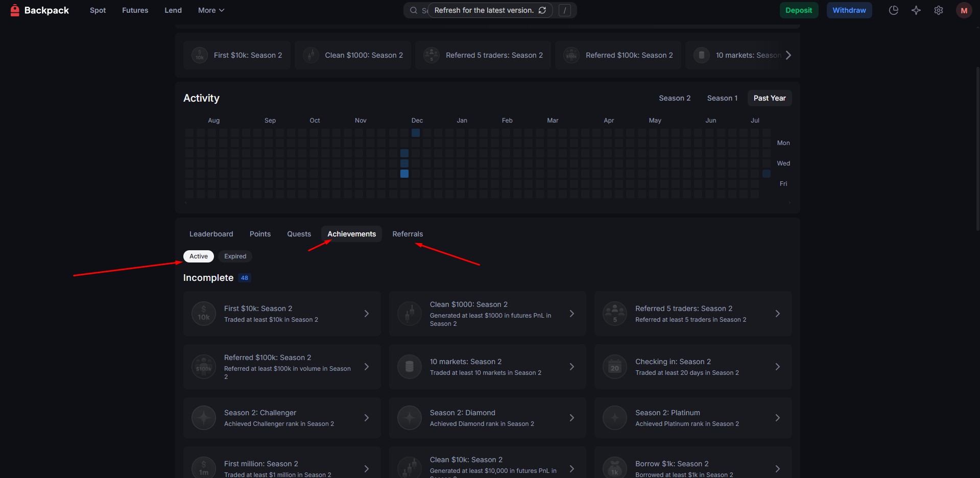Viewport: 980px width, 478px height.
Task: Click the First $10k: Season 2 badge icon
Action: point(200,55)
